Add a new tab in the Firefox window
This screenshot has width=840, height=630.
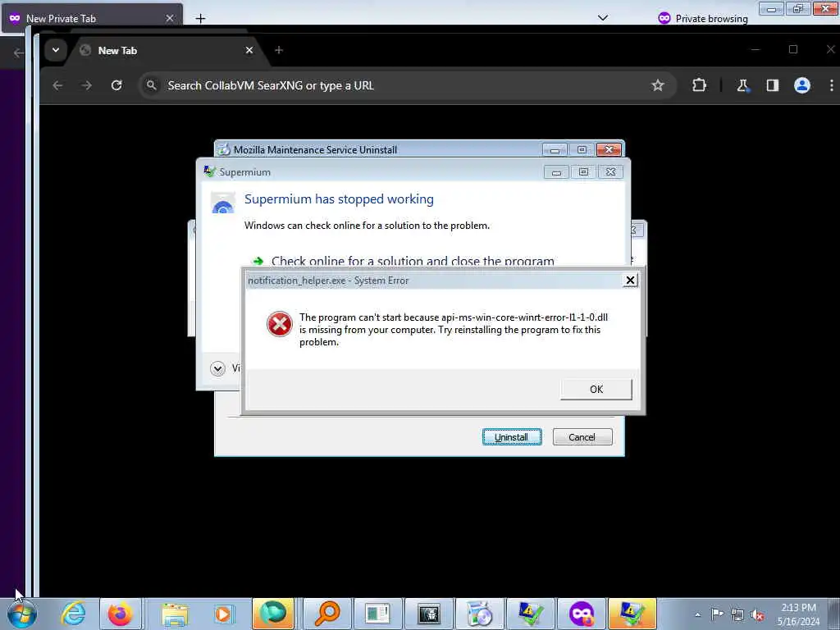tap(200, 19)
